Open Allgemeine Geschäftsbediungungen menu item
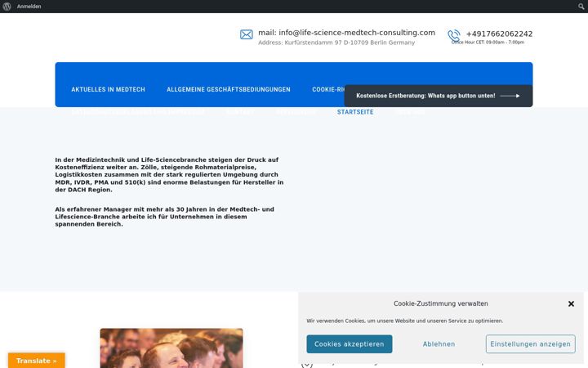The height and width of the screenshot is (368, 588). (229, 89)
